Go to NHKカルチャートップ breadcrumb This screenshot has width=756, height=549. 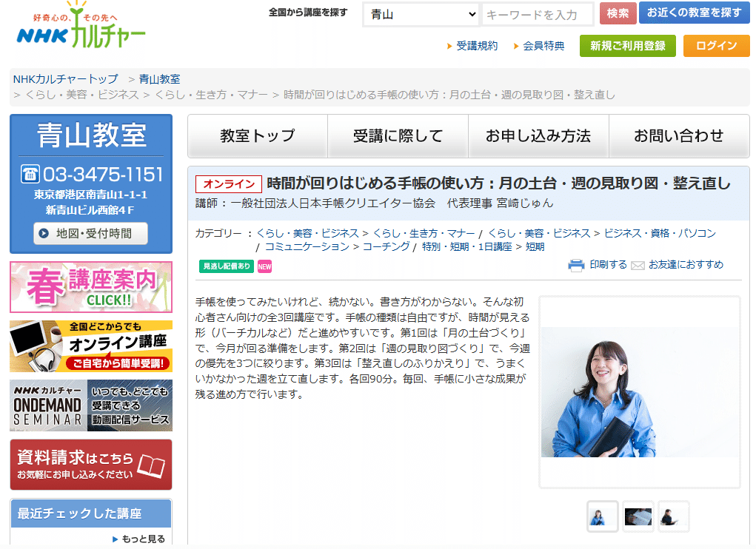(66, 79)
